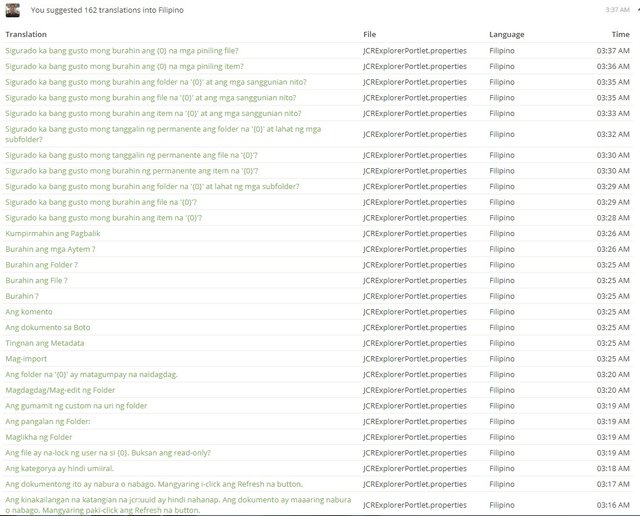The width and height of the screenshot is (640, 516).
Task: Click JCRExplorerPortlet.properties in 'Kumpirmahin ang Pagbalik' row
Action: pos(415,234)
